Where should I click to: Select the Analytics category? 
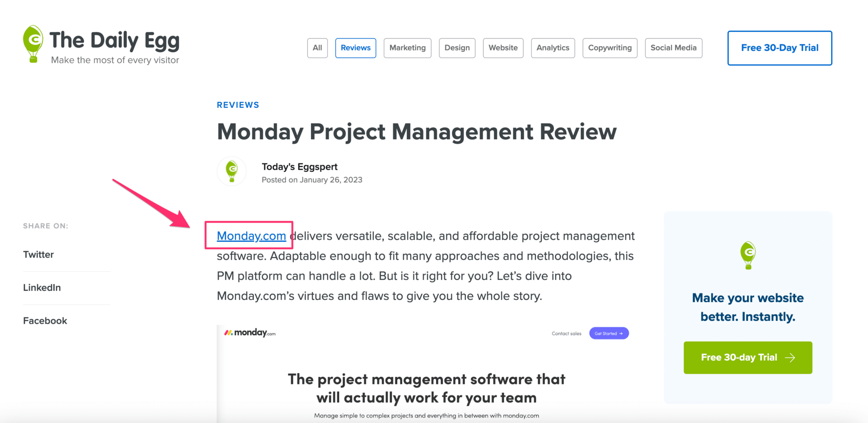click(552, 48)
